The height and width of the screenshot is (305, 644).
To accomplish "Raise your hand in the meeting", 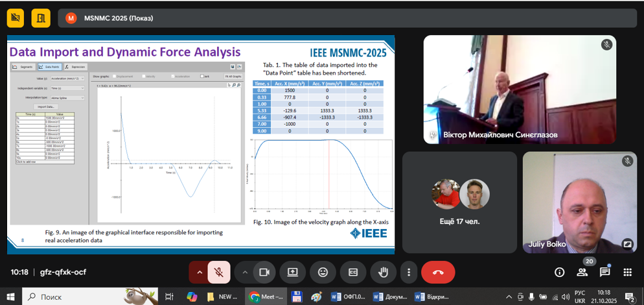I will point(383,273).
